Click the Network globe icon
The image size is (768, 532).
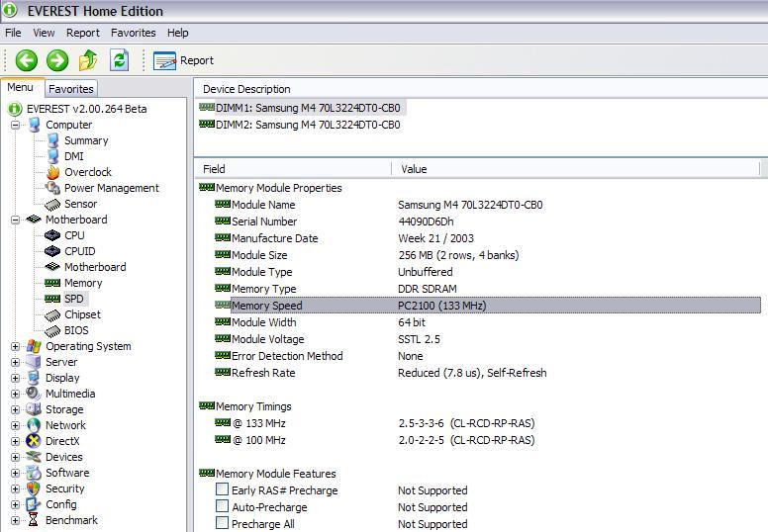coord(34,425)
